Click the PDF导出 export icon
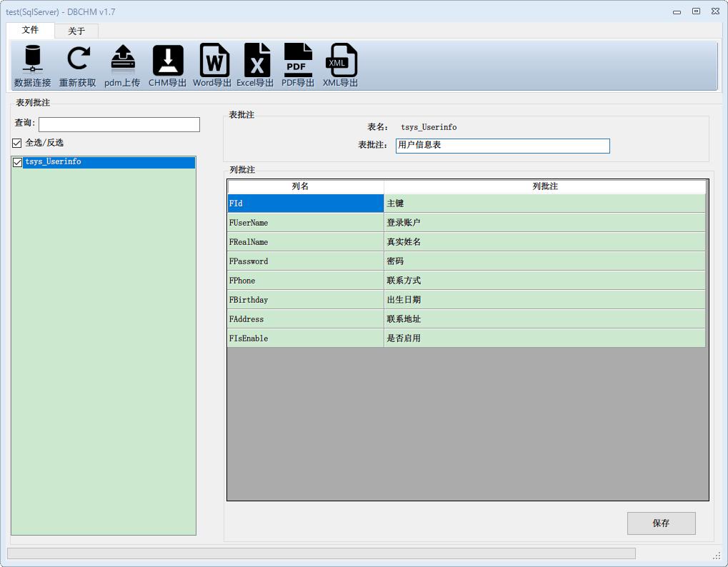Viewport: 728px width, 567px height. [298, 65]
